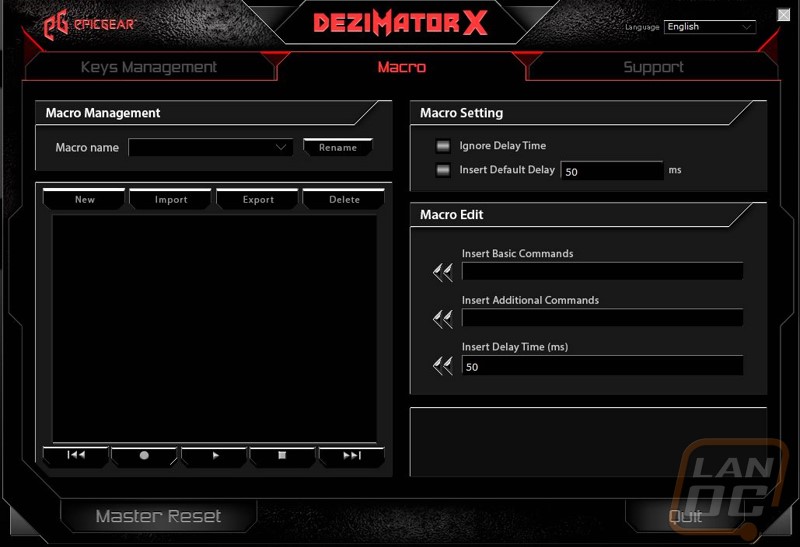
Task: Open the Support tab
Action: (x=653, y=67)
